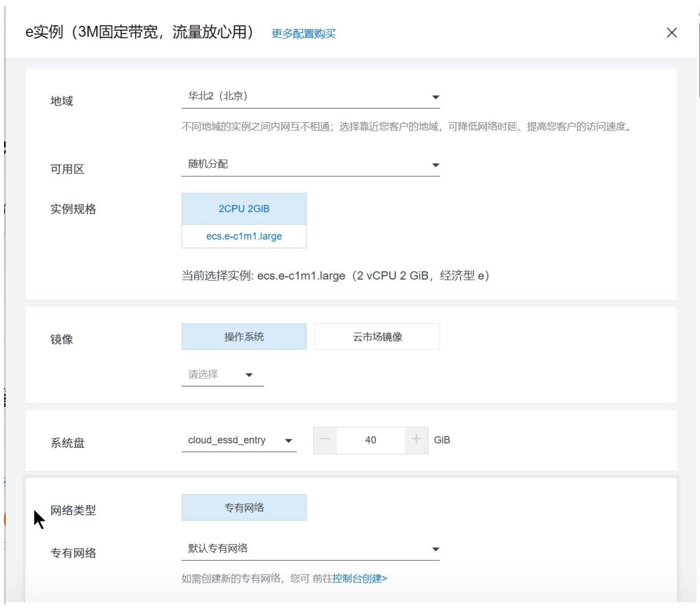Open the 请选择 image dropdown
Image resolution: width=700 pixels, height=608 pixels.
coord(223,375)
